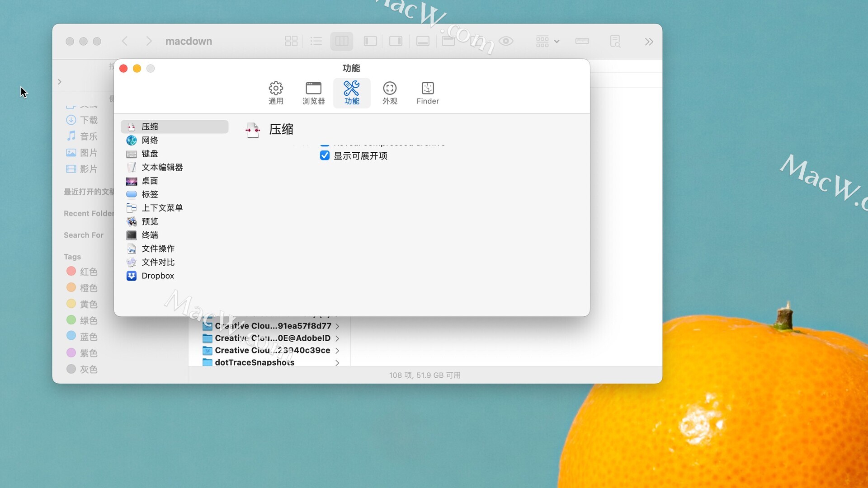This screenshot has height=488, width=868.
Task: Go forward in the macdown window
Action: tap(149, 41)
